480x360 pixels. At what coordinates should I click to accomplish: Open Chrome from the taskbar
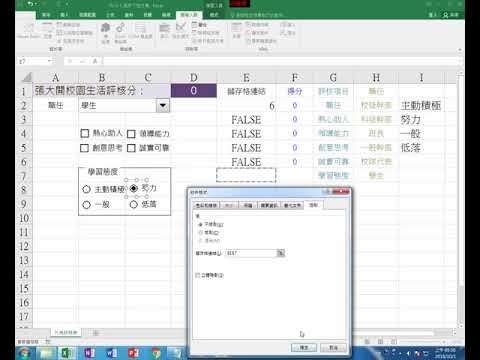point(155,353)
